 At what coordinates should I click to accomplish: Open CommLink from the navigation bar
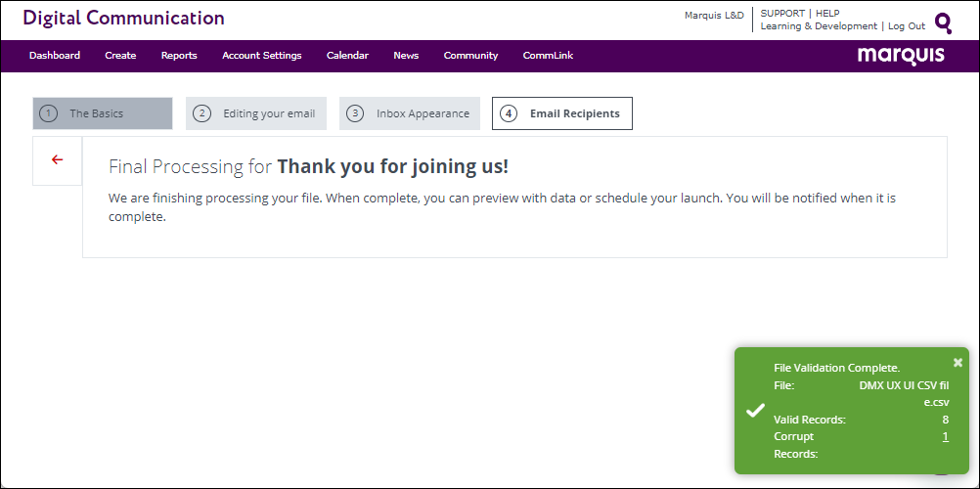(548, 56)
